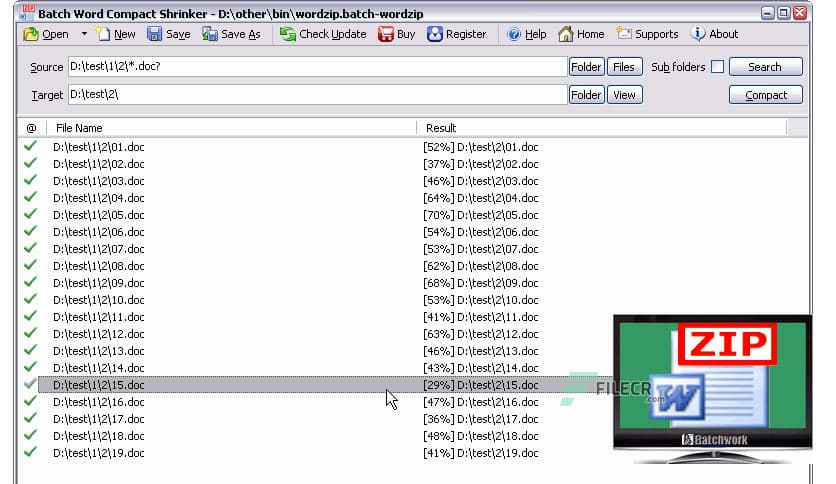Select row D:\test\1\2\17.doc
Image resolution: width=836 pixels, height=484 pixels.
point(99,420)
